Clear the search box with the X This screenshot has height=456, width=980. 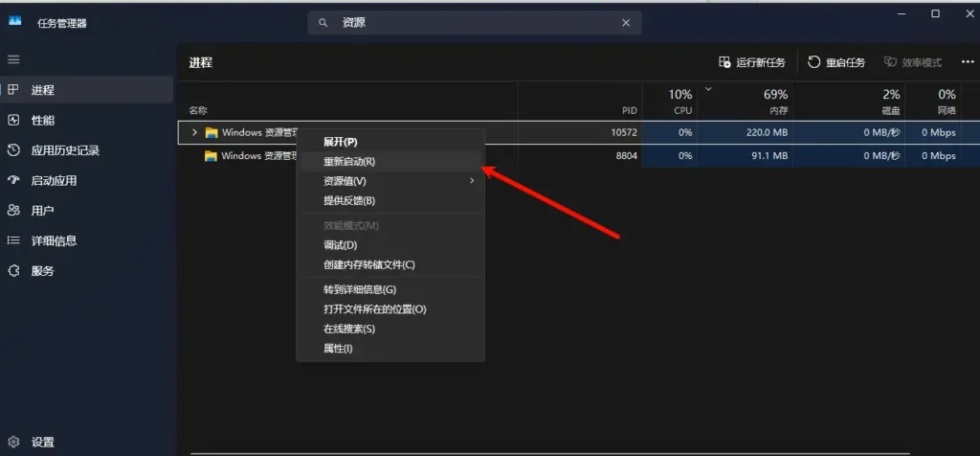coord(626,23)
